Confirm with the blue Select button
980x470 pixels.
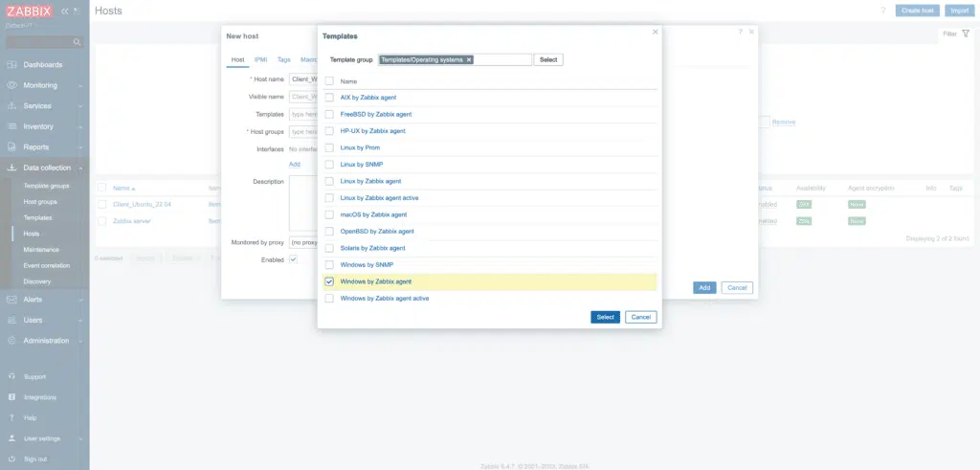605,317
